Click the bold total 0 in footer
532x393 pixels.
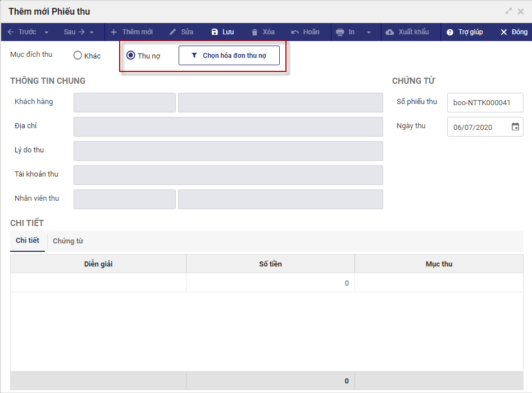pos(347,381)
